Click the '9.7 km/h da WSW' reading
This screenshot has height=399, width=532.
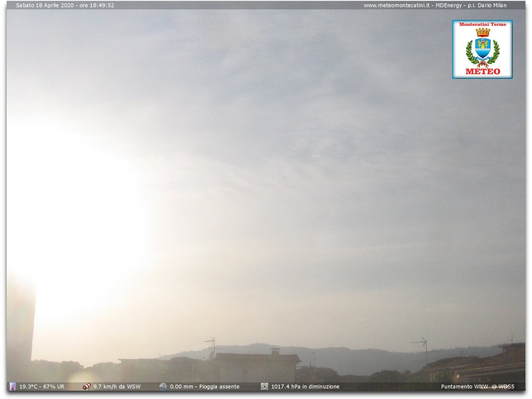tap(117, 387)
